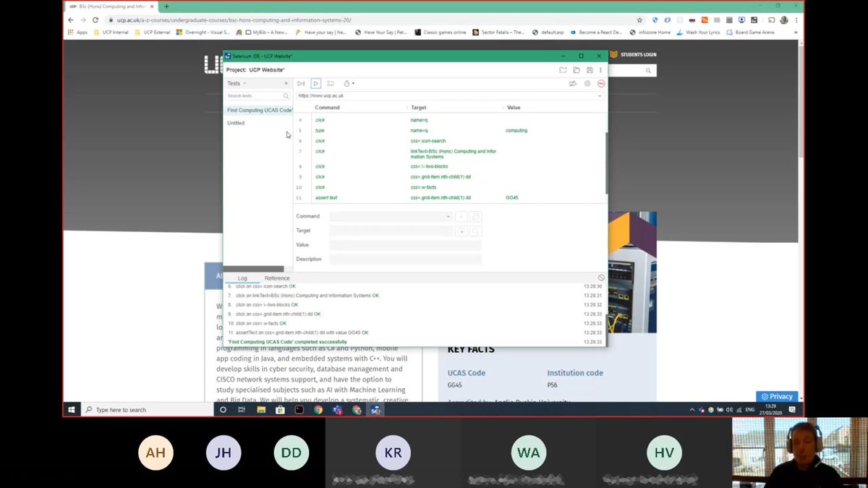Click the Description input field
The height and width of the screenshot is (488, 868).
point(405,259)
